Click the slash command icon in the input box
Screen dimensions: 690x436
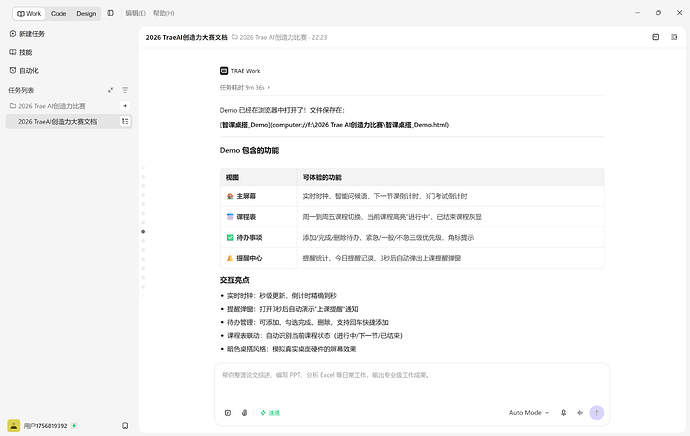[x=228, y=413]
